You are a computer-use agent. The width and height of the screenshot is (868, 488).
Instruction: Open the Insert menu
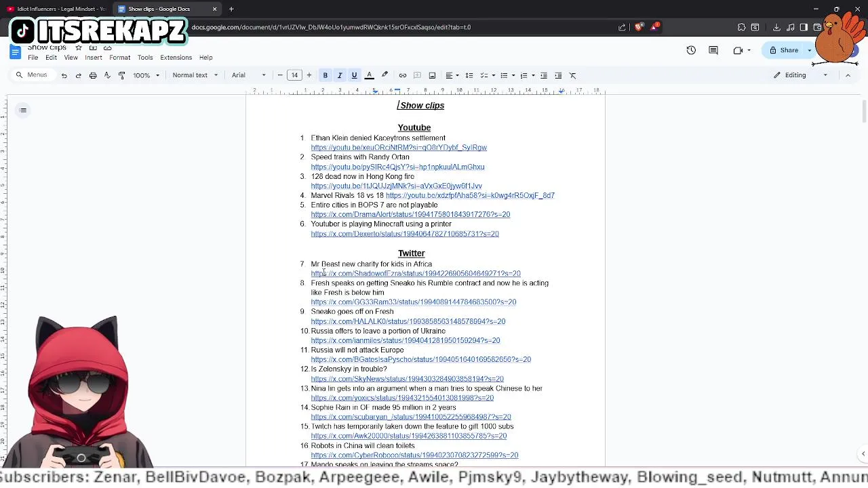[x=94, y=58]
